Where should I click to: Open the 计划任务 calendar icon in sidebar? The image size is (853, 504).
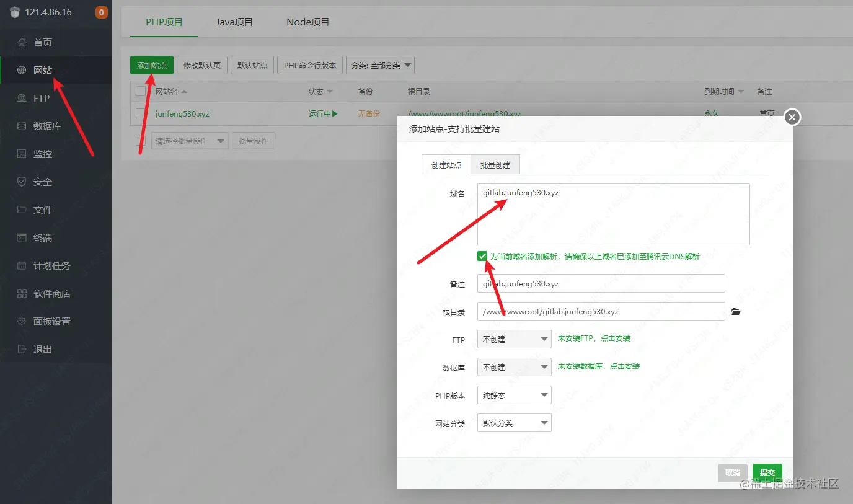point(22,265)
